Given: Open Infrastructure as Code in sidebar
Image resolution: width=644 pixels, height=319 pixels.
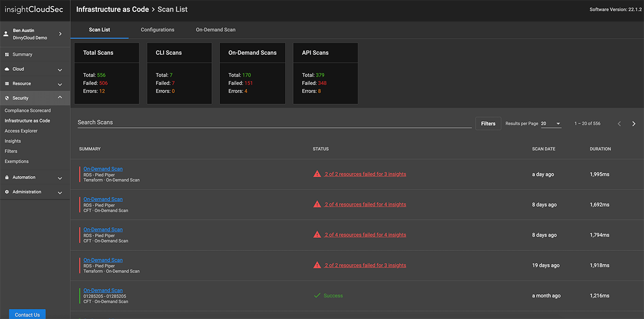Looking at the screenshot, I should (27, 121).
